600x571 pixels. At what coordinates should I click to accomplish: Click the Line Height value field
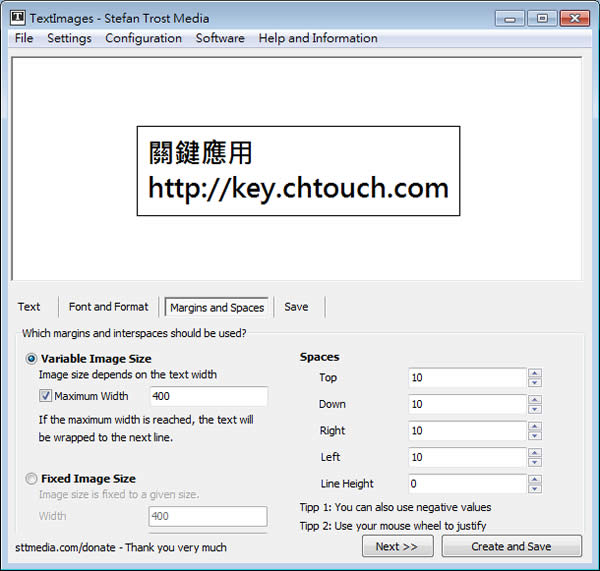[x=467, y=483]
